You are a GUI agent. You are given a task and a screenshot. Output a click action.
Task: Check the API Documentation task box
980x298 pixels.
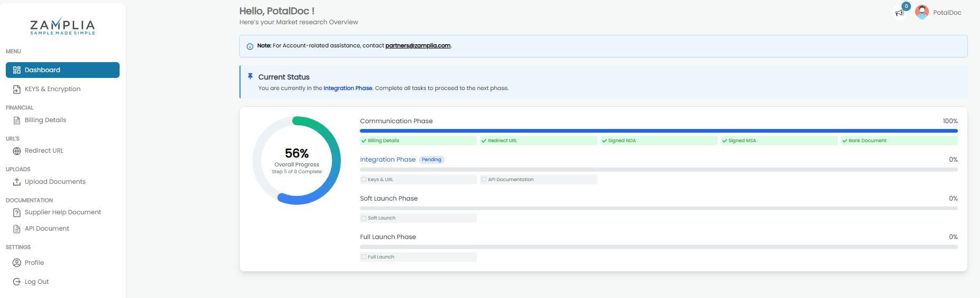484,180
